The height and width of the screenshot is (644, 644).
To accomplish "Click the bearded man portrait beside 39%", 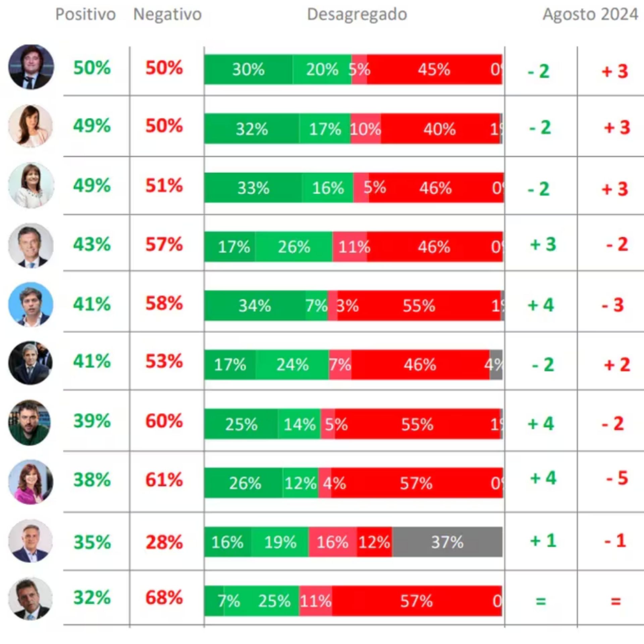I will (30, 422).
